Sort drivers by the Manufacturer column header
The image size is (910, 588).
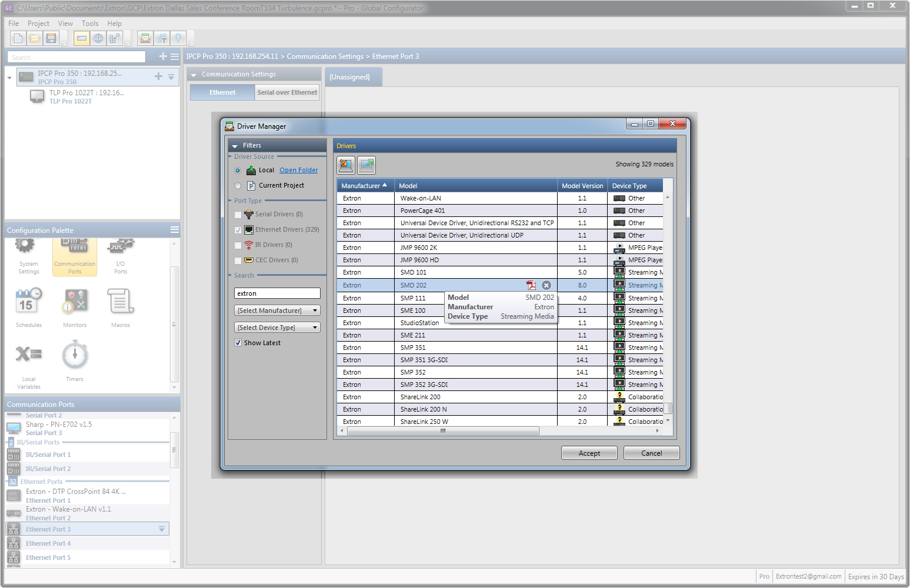point(365,186)
